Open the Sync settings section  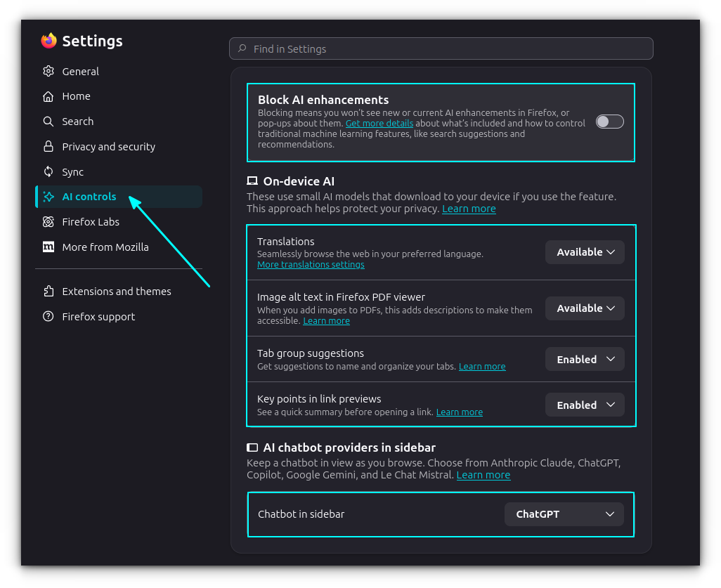click(119, 171)
